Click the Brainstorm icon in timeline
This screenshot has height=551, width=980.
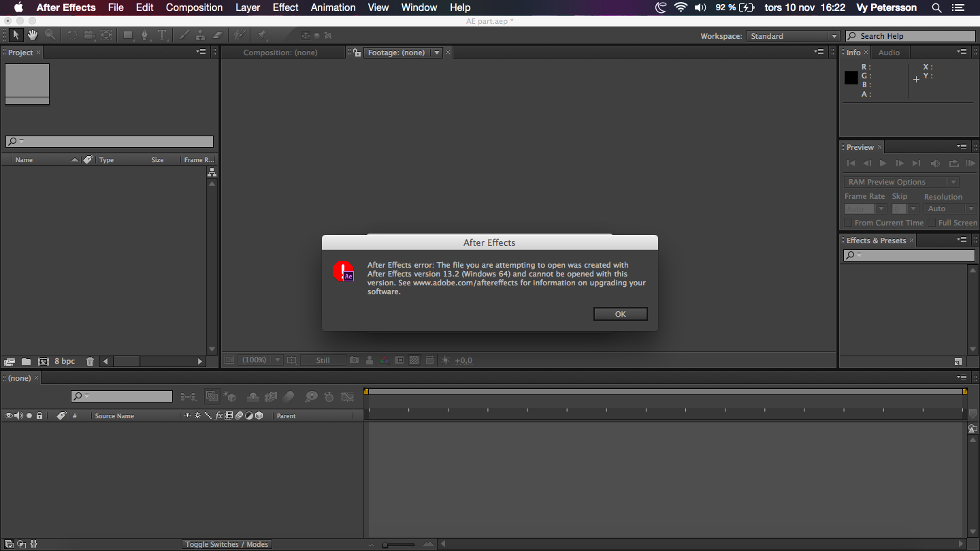311,396
